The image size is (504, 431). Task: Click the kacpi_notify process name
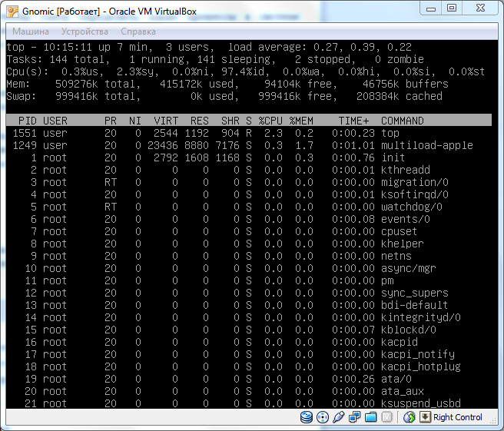coord(417,354)
